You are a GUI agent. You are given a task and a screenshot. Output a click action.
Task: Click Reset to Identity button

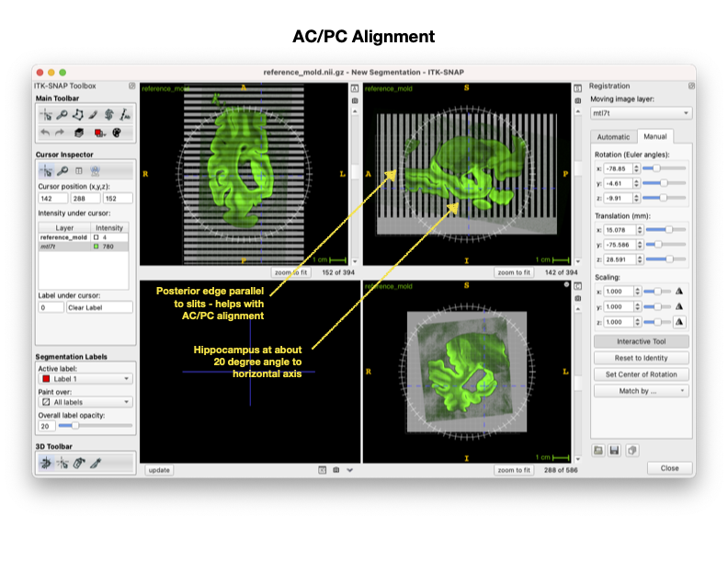click(642, 358)
